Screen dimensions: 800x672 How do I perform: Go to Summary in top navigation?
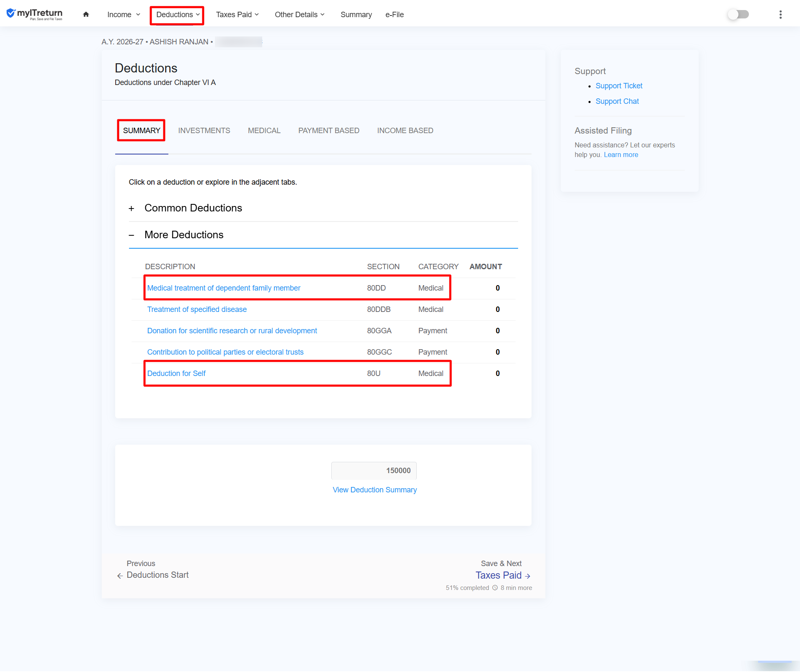356,15
